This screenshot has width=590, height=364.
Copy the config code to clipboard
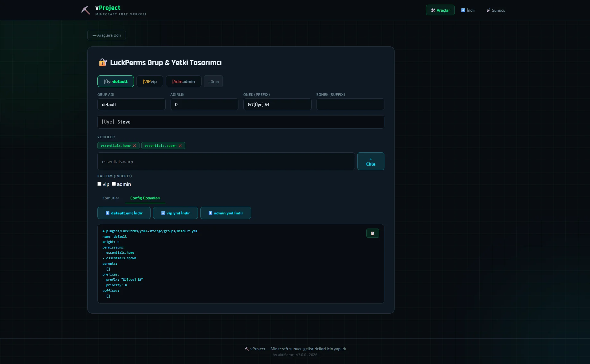click(372, 233)
